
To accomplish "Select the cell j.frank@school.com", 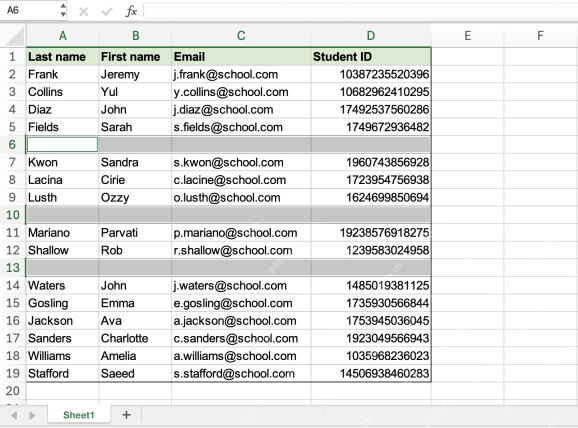I will tap(241, 74).
